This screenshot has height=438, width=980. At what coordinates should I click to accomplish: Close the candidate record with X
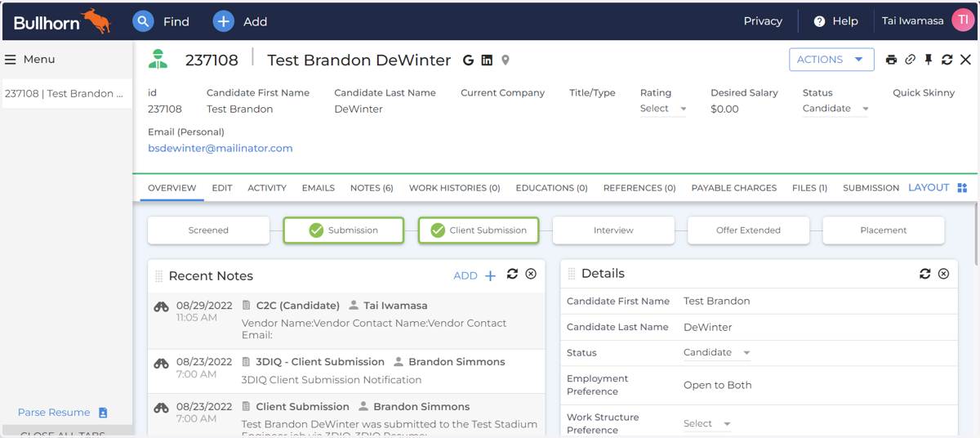coord(965,60)
